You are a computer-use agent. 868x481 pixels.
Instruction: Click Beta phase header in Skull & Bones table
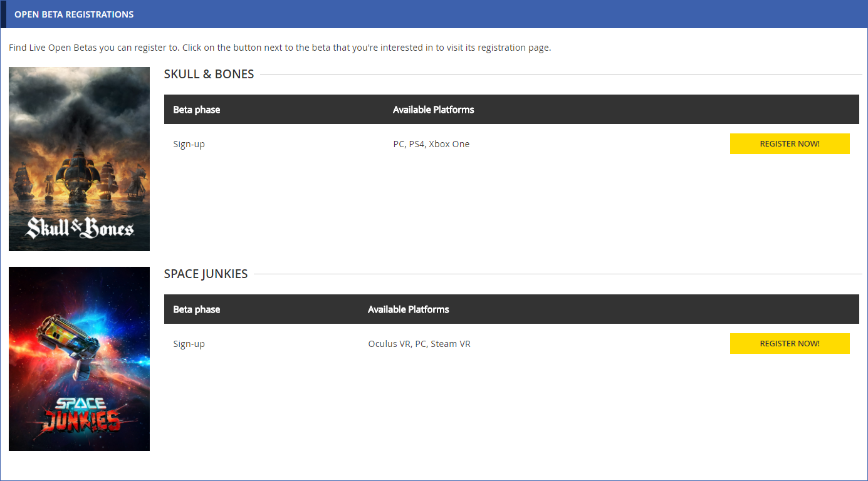[x=197, y=110]
